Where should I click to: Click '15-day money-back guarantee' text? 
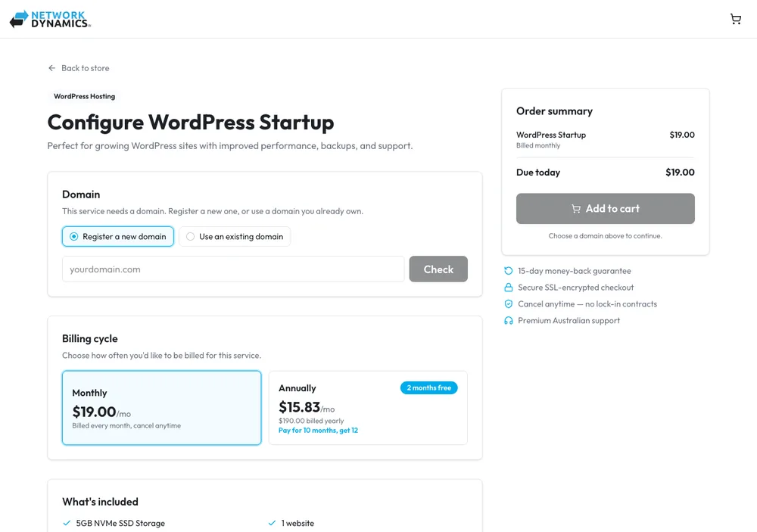tap(575, 271)
